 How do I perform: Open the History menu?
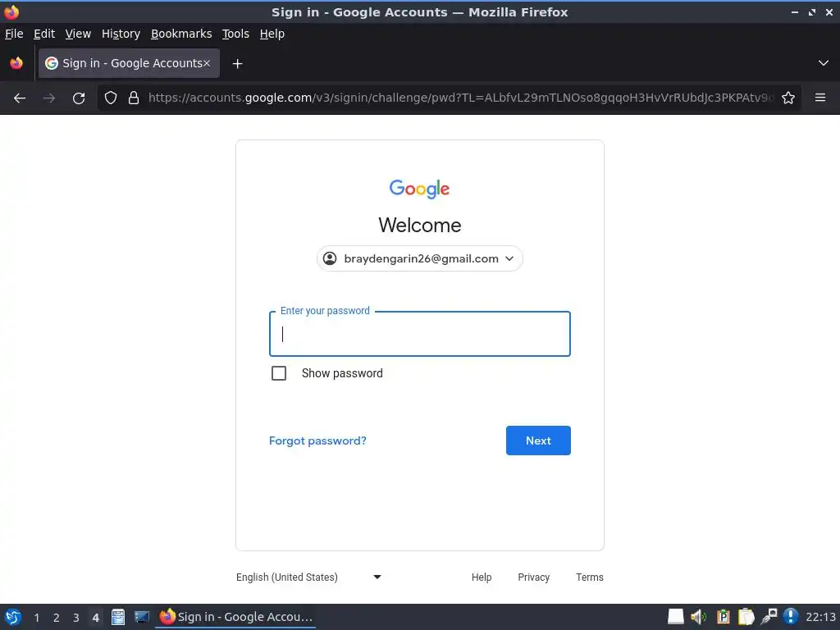[x=121, y=34]
